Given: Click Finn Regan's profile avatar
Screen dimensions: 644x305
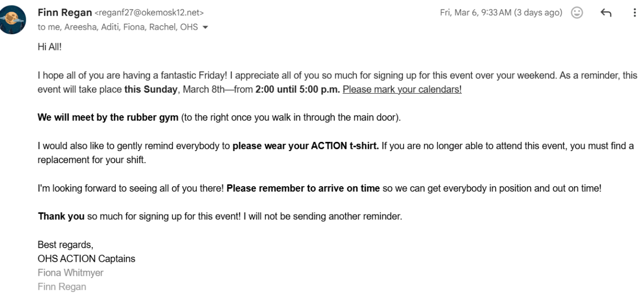Looking at the screenshot, I should point(12,20).
